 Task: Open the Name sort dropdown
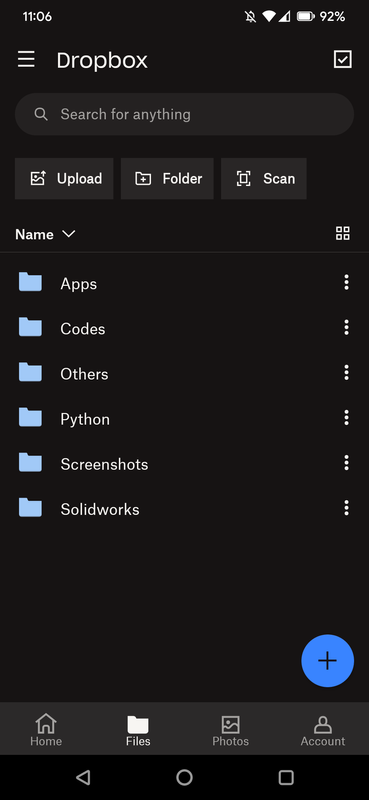point(45,234)
